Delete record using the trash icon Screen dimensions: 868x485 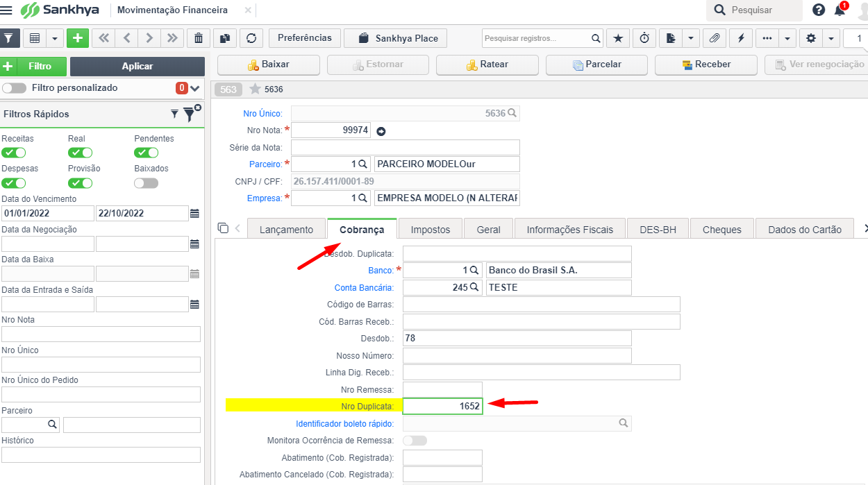tap(199, 38)
